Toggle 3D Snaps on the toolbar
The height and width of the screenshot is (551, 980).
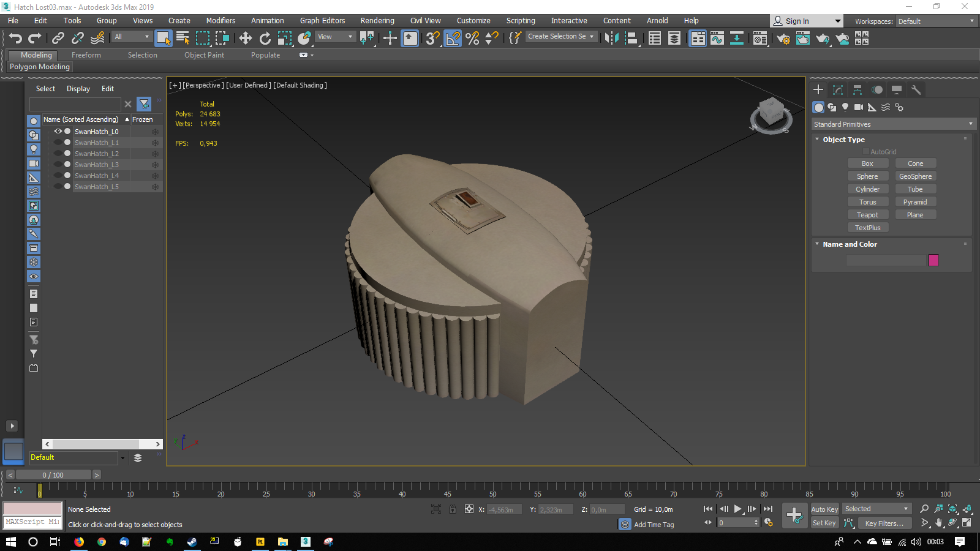[433, 38]
